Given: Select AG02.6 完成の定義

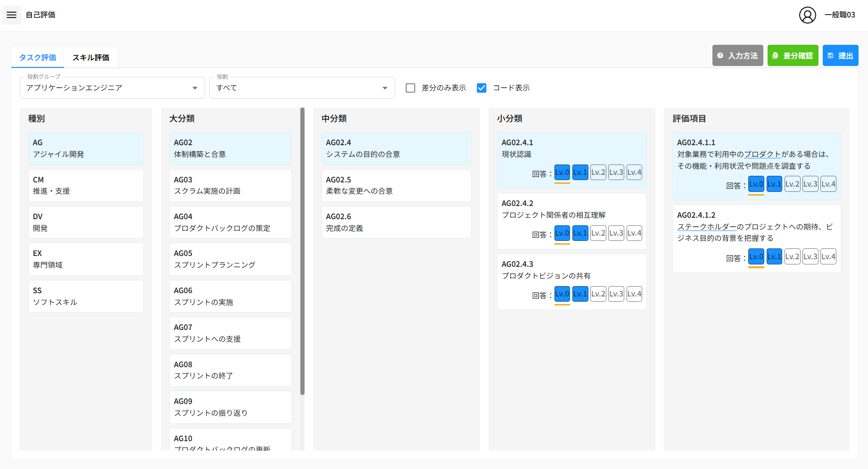Looking at the screenshot, I should (x=396, y=222).
